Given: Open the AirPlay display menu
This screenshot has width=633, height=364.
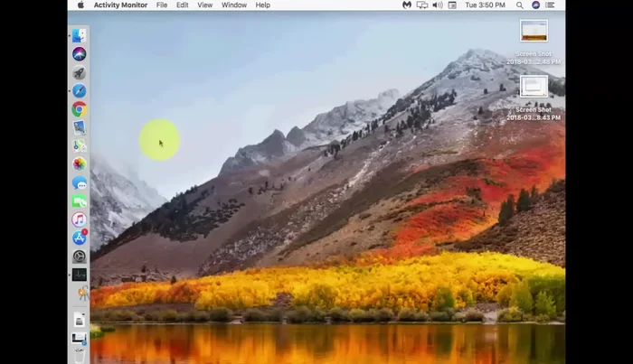Looking at the screenshot, I should 421,5.
